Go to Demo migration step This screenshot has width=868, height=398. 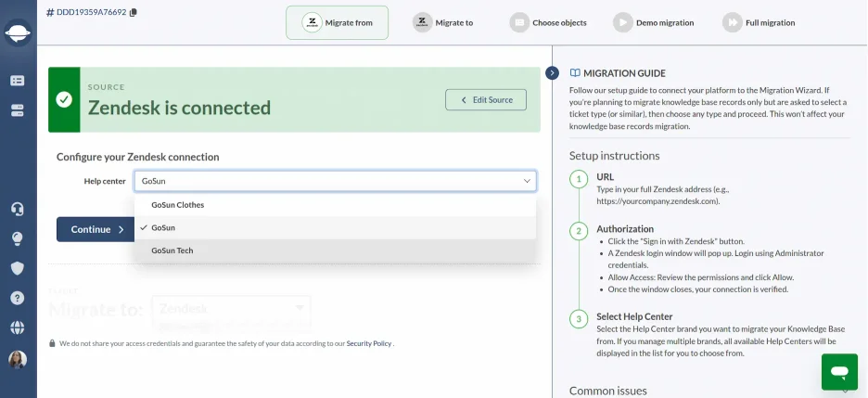[x=654, y=22]
